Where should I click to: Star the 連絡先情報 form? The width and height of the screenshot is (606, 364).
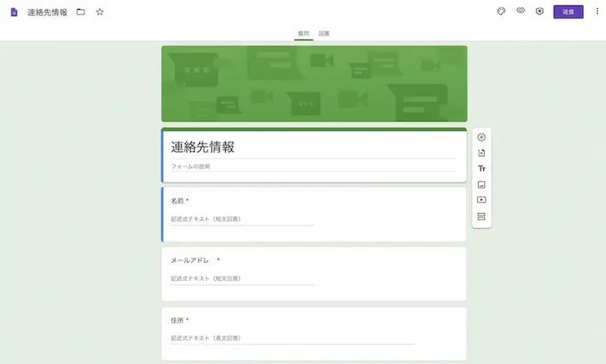100,12
